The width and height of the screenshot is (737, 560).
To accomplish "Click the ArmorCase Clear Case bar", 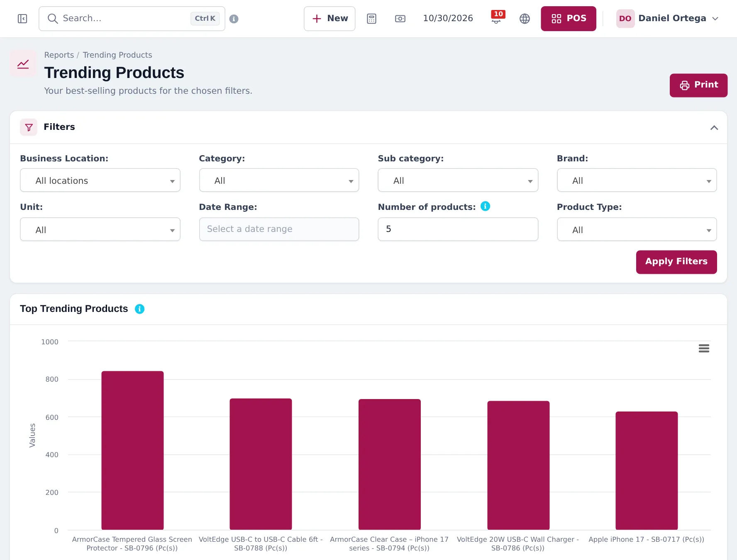I will pyautogui.click(x=389, y=465).
